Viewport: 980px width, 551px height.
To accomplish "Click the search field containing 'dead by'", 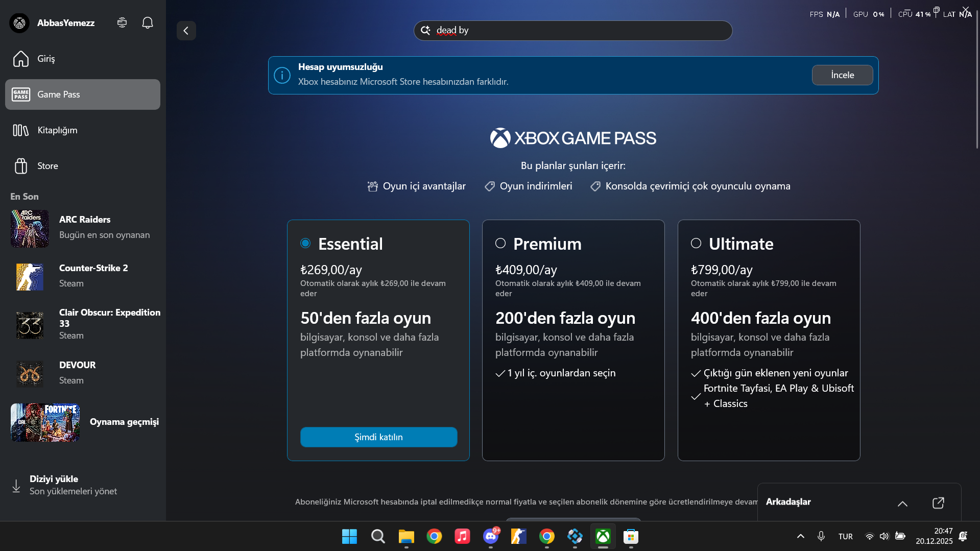I will click(x=573, y=31).
